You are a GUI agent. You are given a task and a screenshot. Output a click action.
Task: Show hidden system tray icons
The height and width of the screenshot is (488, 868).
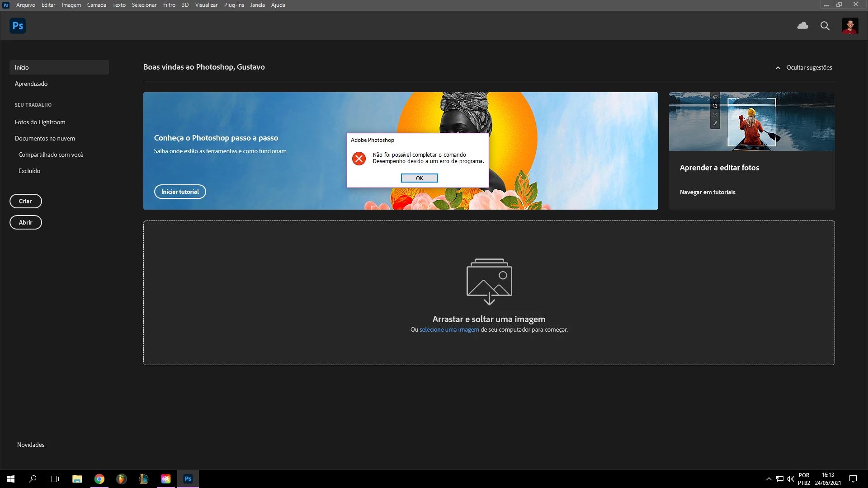point(769,479)
